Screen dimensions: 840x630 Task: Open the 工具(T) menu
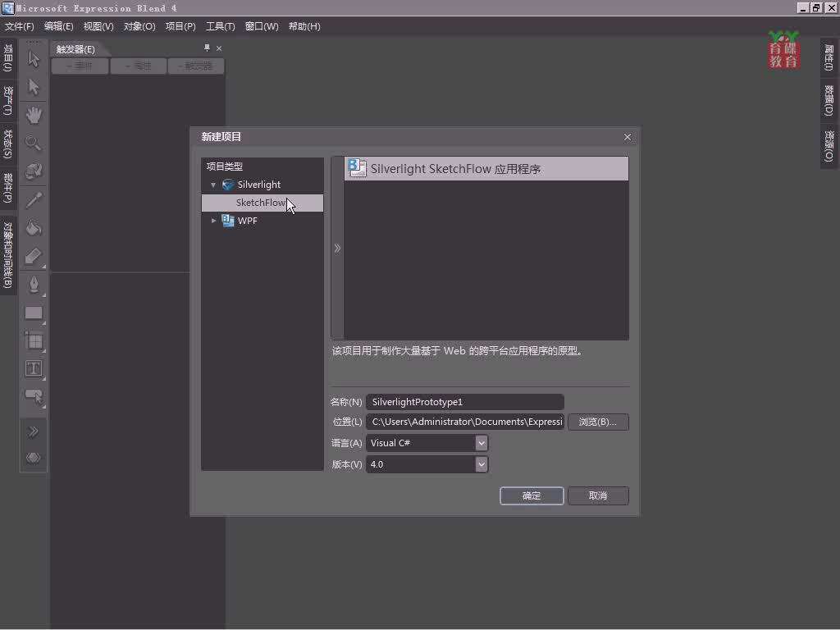221,26
